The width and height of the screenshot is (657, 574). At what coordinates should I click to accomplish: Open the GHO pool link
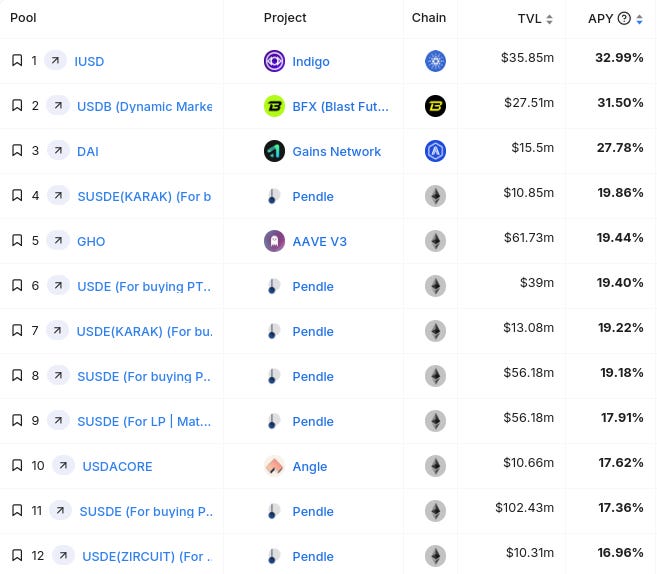pyautogui.click(x=91, y=241)
